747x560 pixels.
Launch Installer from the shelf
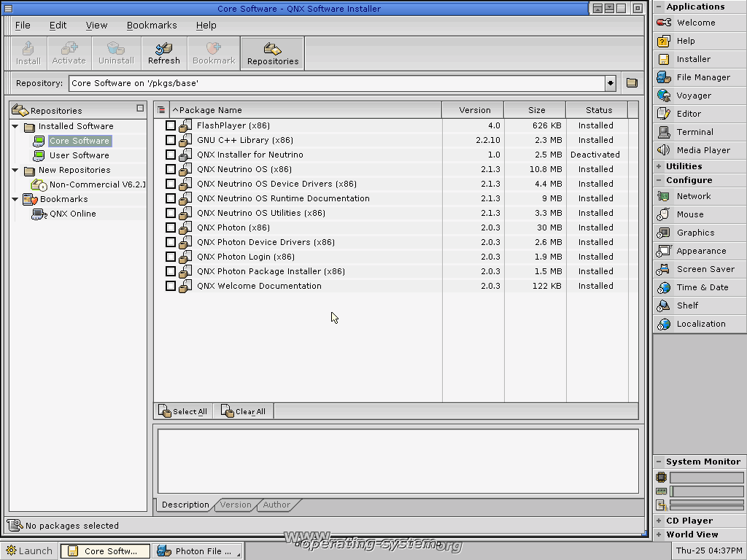[700, 59]
